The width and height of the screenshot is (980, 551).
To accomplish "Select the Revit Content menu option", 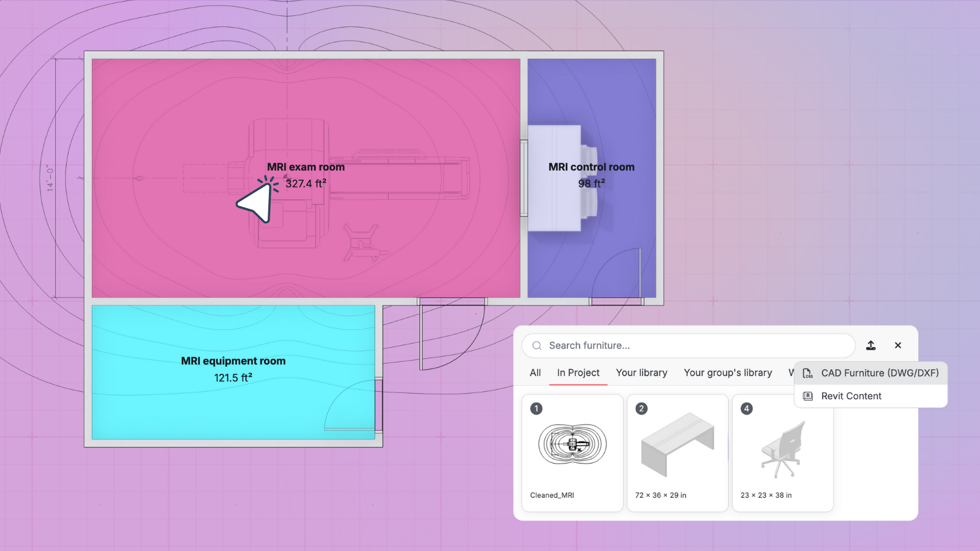I will click(851, 396).
